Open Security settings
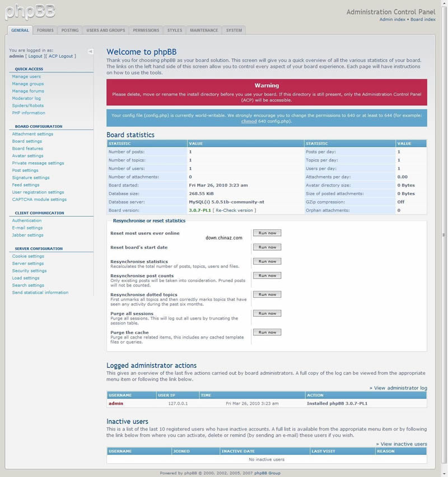The height and width of the screenshot is (477, 448). 30,271
